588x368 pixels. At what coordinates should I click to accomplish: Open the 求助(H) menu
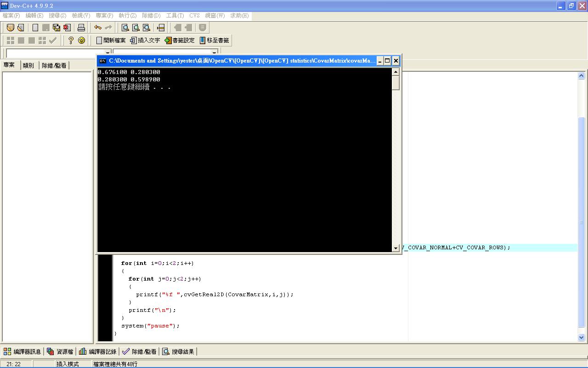239,16
